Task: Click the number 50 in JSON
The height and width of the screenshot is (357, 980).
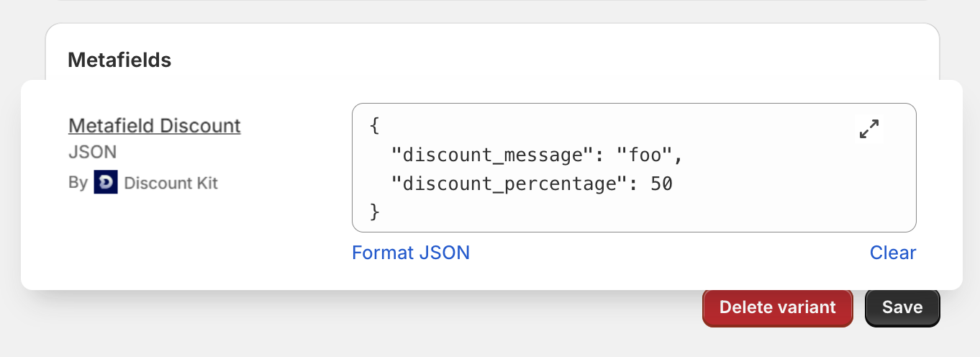Action: 661,184
